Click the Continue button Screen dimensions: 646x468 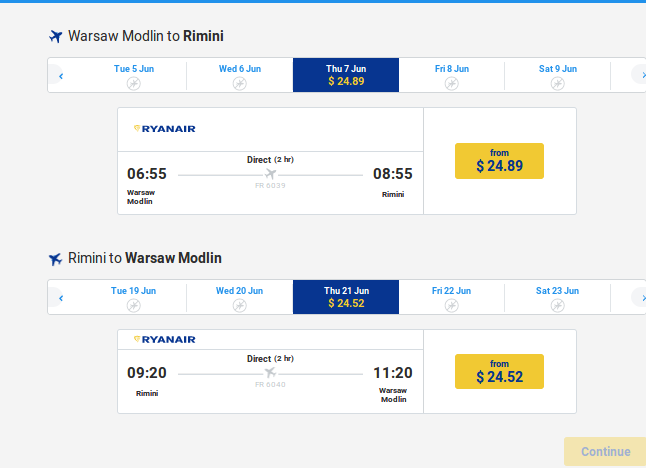605,452
